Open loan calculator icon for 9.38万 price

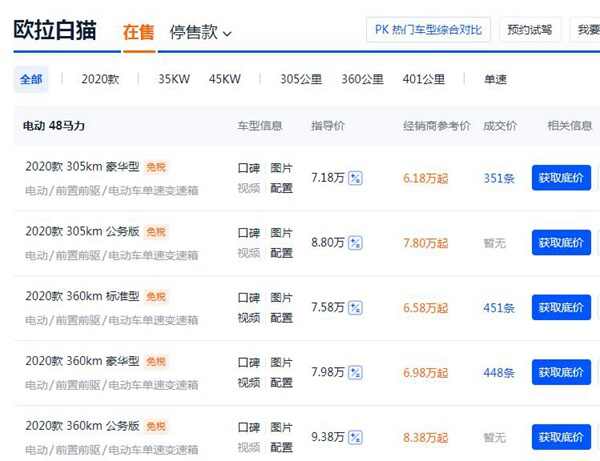355,437
